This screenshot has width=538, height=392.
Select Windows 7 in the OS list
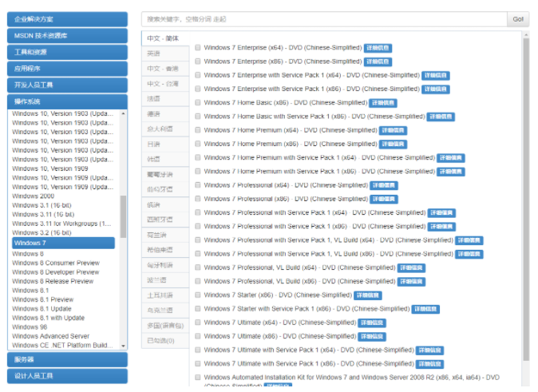pyautogui.click(x=64, y=243)
